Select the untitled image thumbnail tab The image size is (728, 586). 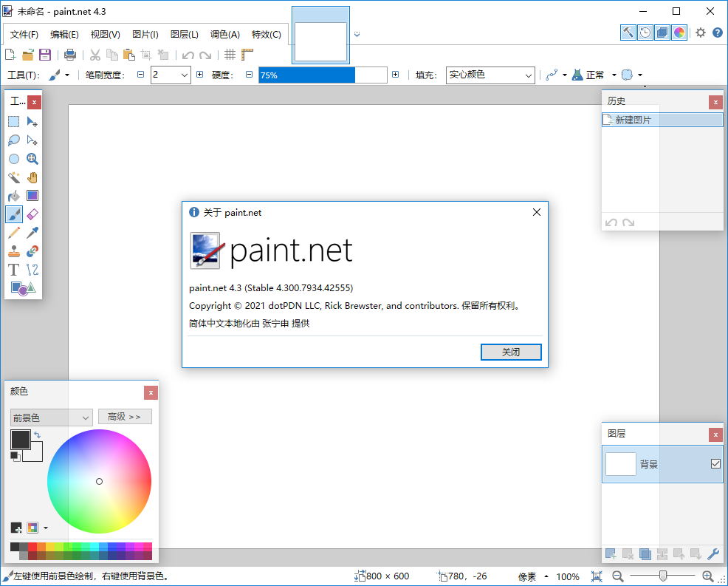(320, 35)
